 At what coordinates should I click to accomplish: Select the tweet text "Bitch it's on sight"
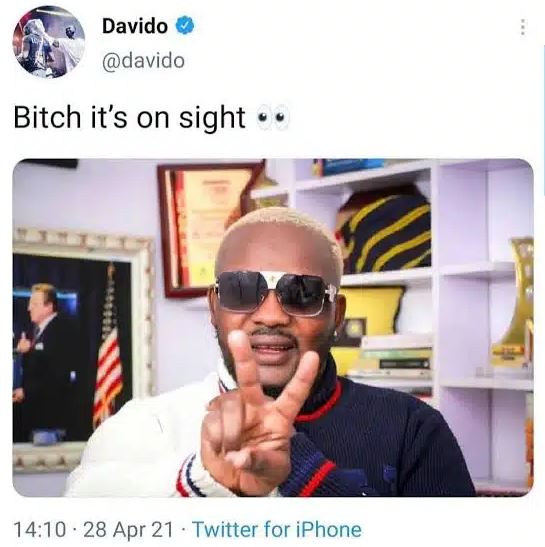tap(129, 118)
